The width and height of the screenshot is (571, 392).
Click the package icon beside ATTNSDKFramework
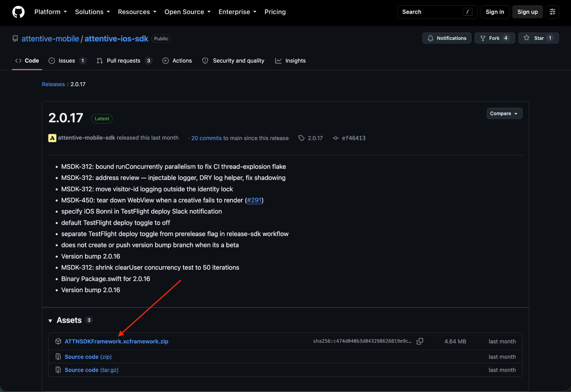[58, 341]
